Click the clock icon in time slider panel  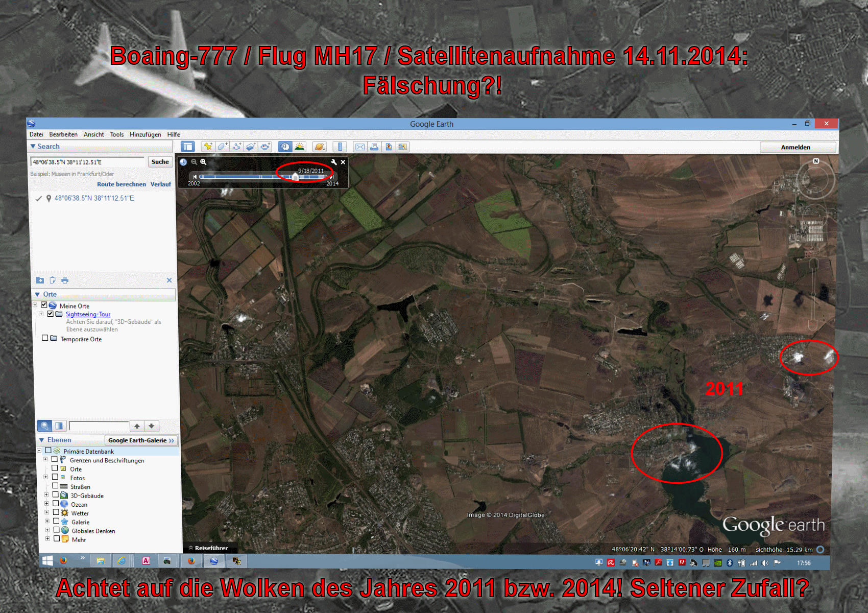click(183, 162)
